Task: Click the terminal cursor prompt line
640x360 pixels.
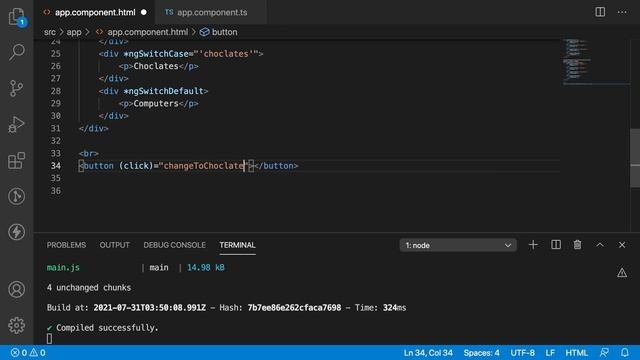Action: (x=49, y=338)
